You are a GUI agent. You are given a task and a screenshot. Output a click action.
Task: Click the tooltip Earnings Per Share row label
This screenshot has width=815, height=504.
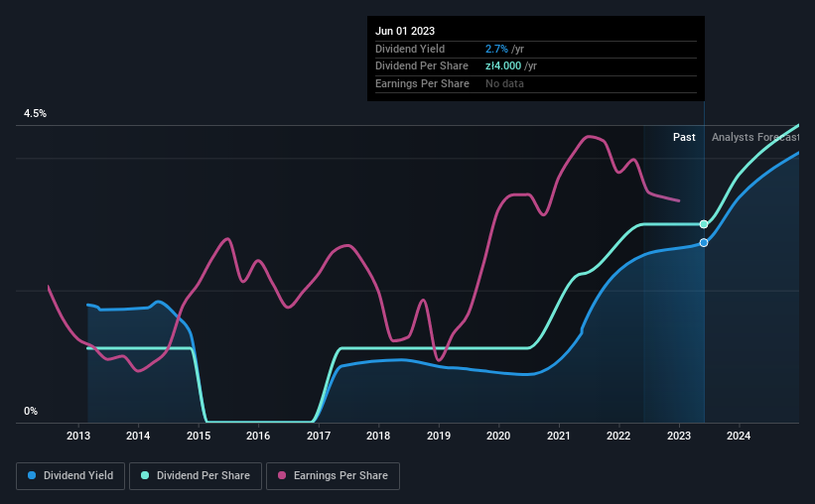click(x=422, y=83)
